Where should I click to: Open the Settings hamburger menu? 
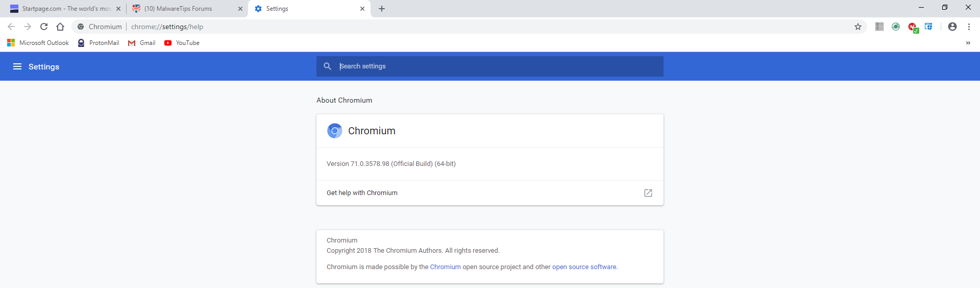pyautogui.click(x=17, y=66)
